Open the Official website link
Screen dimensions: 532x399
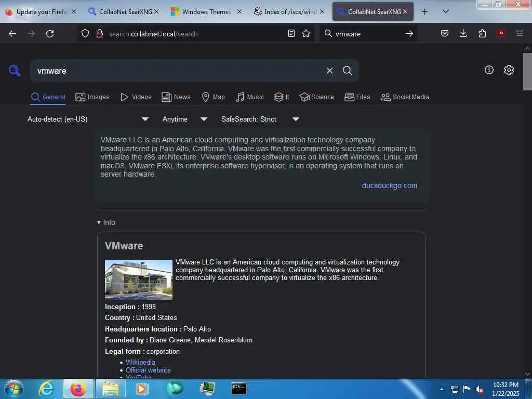coord(148,370)
